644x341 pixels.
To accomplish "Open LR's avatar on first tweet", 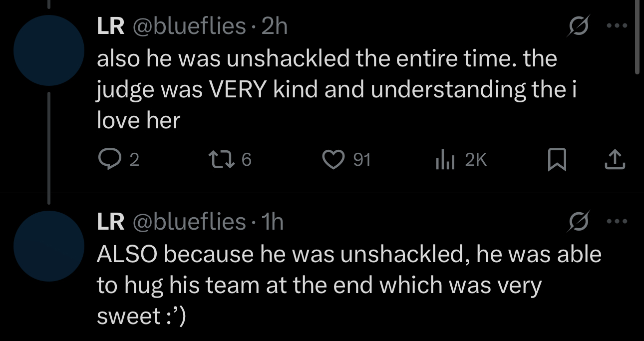I will click(49, 50).
